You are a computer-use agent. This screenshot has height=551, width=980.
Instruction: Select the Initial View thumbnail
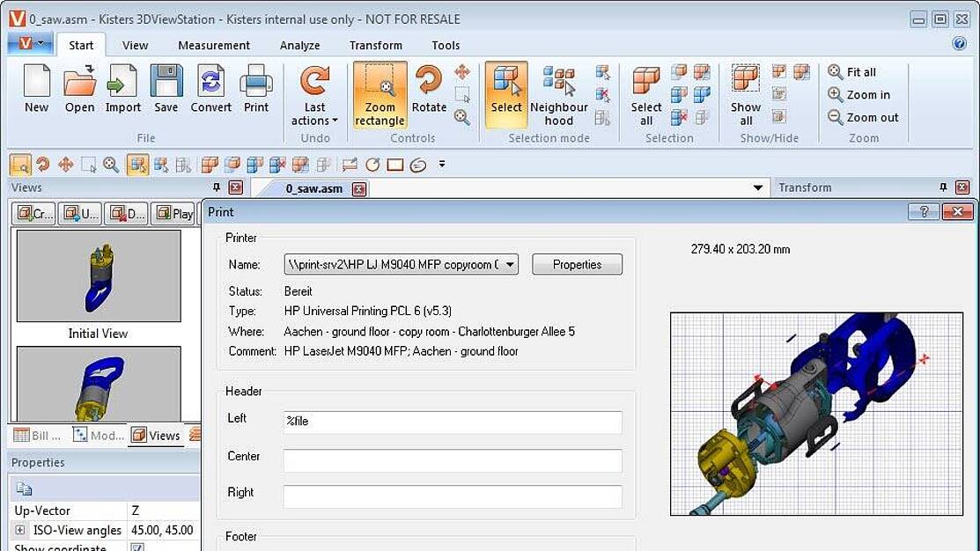(x=99, y=276)
